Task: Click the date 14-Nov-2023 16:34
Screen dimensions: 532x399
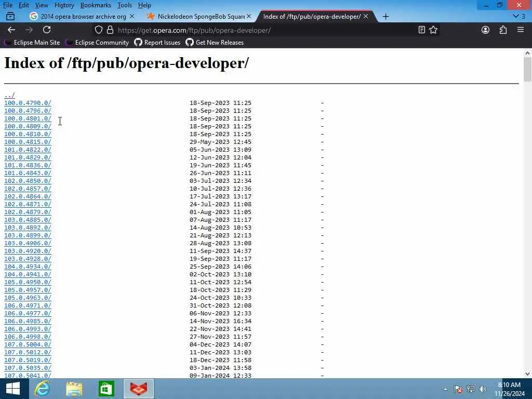Action: click(220, 321)
